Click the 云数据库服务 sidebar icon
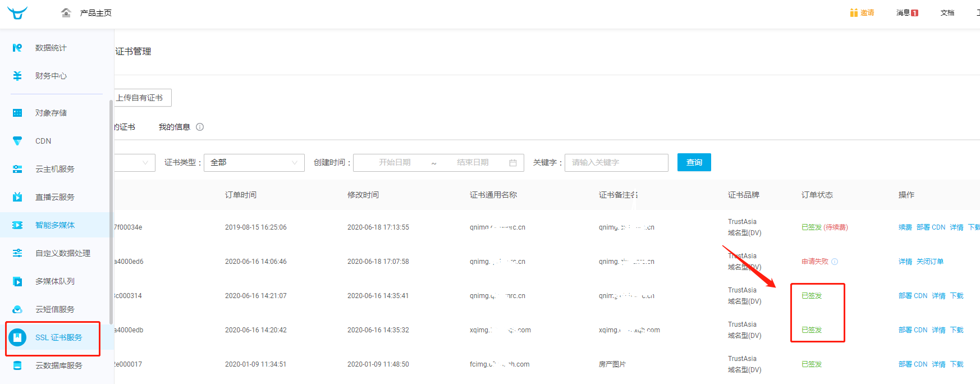This screenshot has height=384, width=980. (17, 365)
